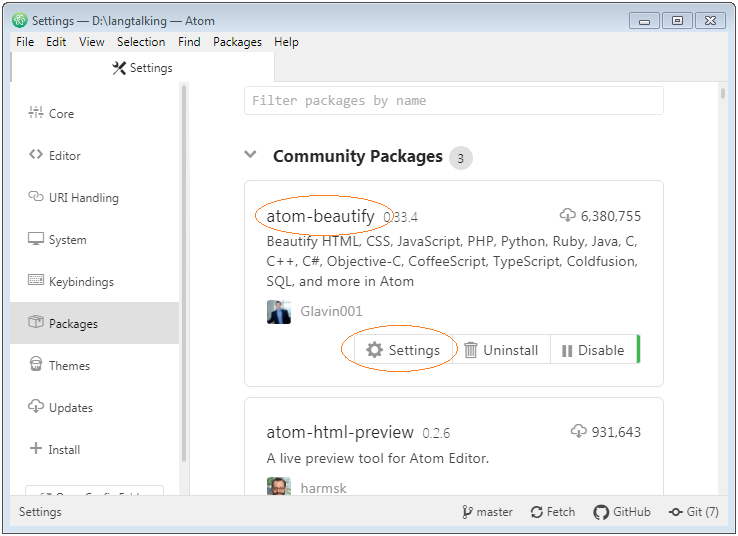The width and height of the screenshot is (738, 536).
Task: Click the Atom logo in title bar
Action: 20,20
